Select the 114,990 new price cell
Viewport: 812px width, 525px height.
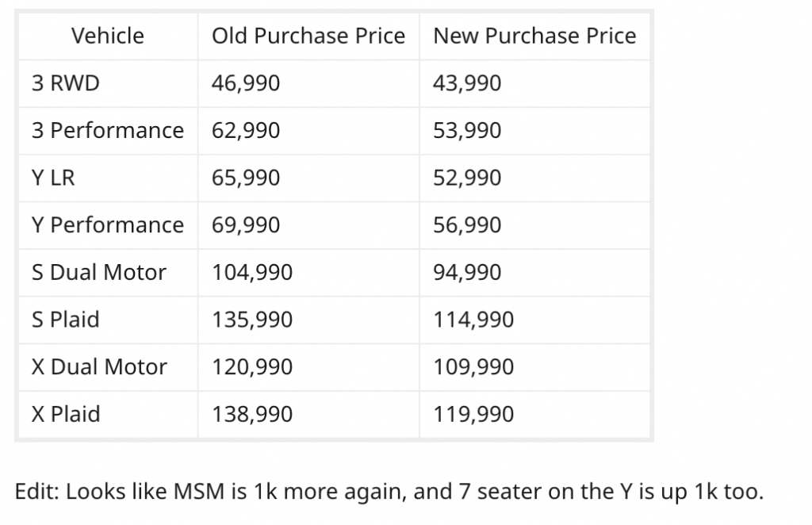pos(534,320)
